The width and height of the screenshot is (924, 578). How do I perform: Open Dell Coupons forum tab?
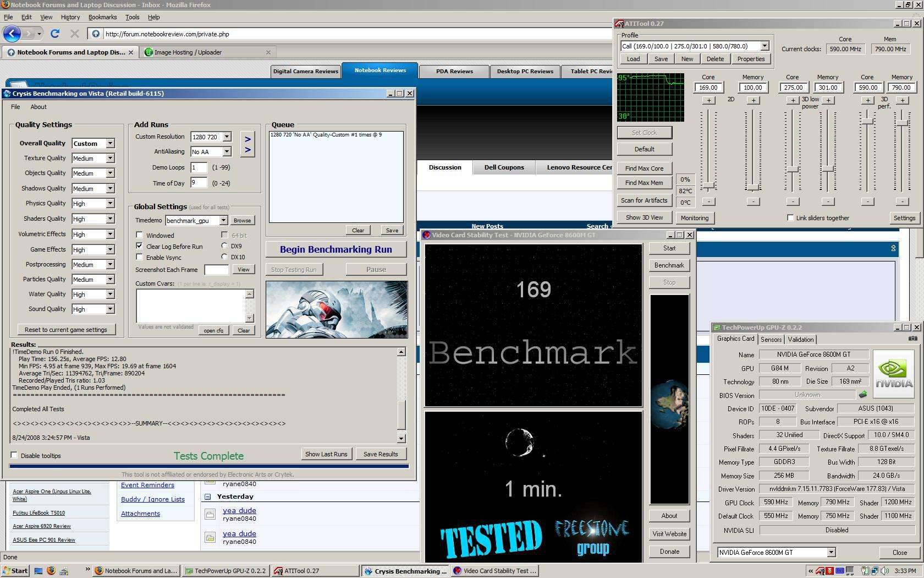pyautogui.click(x=504, y=167)
